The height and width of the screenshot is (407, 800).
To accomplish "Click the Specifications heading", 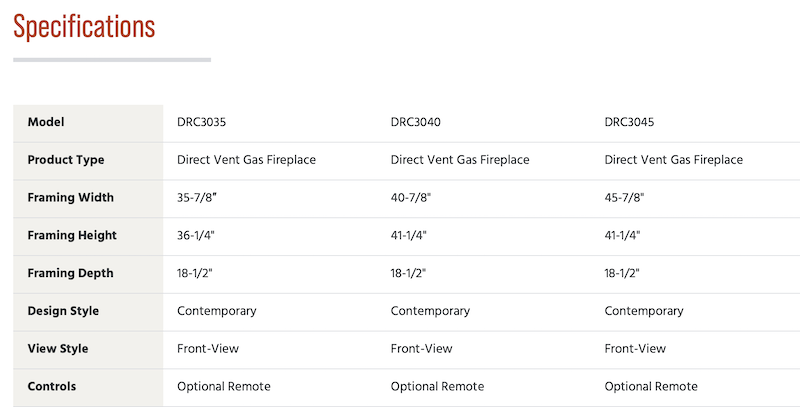I will coord(84,27).
